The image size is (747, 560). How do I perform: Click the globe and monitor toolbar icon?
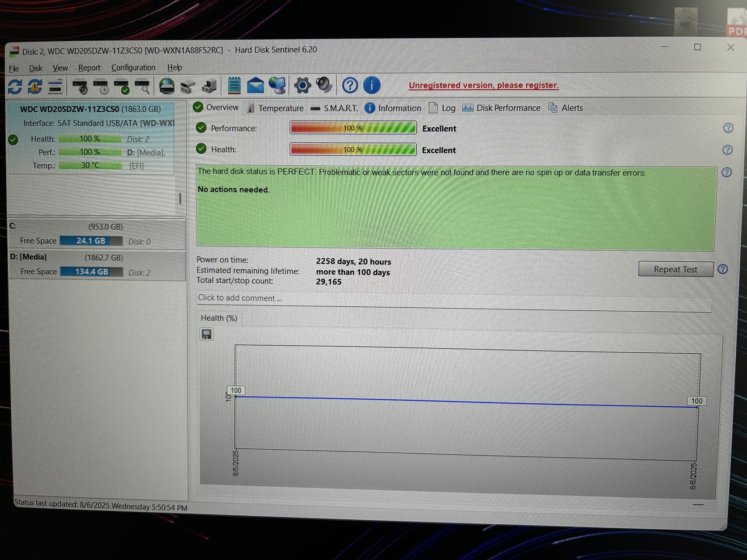(277, 85)
